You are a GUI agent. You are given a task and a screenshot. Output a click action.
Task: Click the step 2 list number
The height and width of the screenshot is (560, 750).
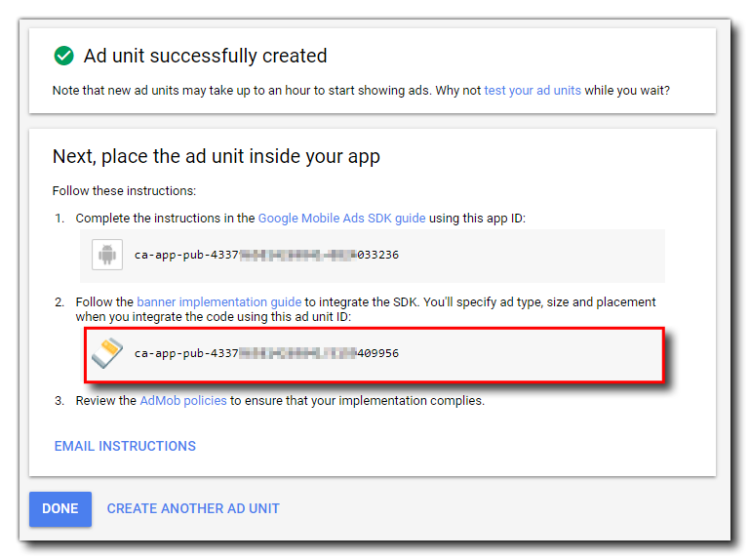pos(60,302)
